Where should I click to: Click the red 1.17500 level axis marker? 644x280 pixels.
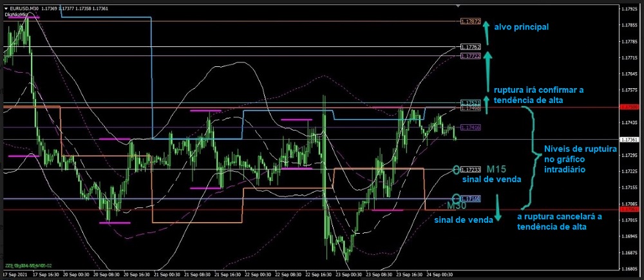tap(629, 107)
